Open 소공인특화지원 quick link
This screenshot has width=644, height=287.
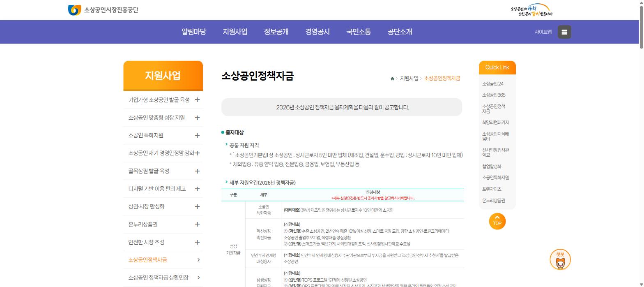[495, 178]
